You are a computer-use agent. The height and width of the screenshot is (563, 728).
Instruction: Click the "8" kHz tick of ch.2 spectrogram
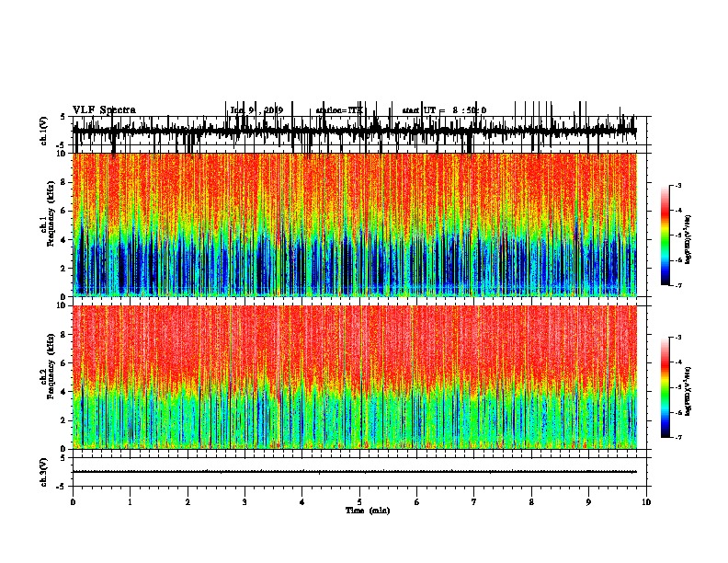click(64, 335)
